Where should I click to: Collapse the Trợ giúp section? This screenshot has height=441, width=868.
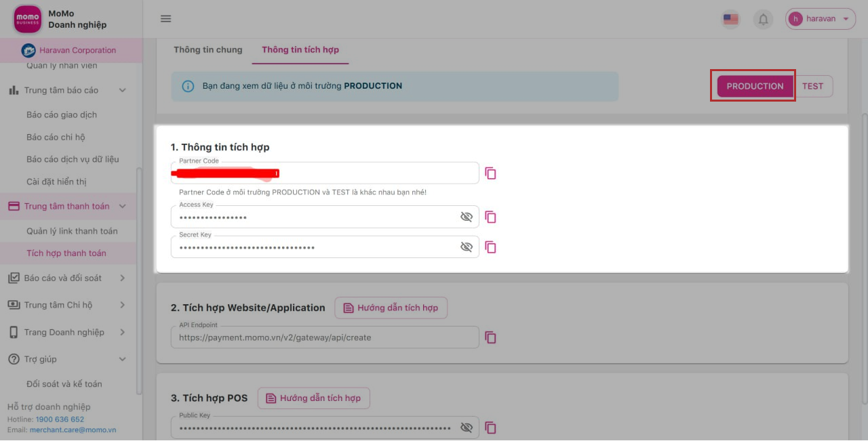tap(123, 359)
